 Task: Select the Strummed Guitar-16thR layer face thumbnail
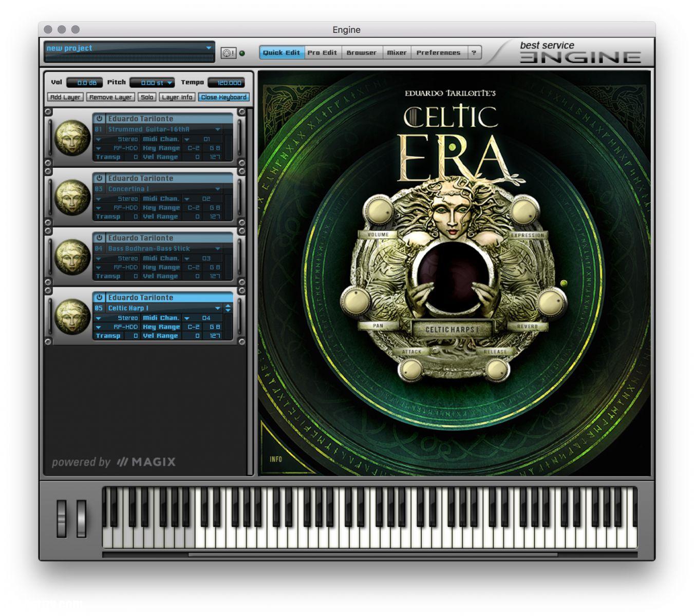pyautogui.click(x=72, y=138)
